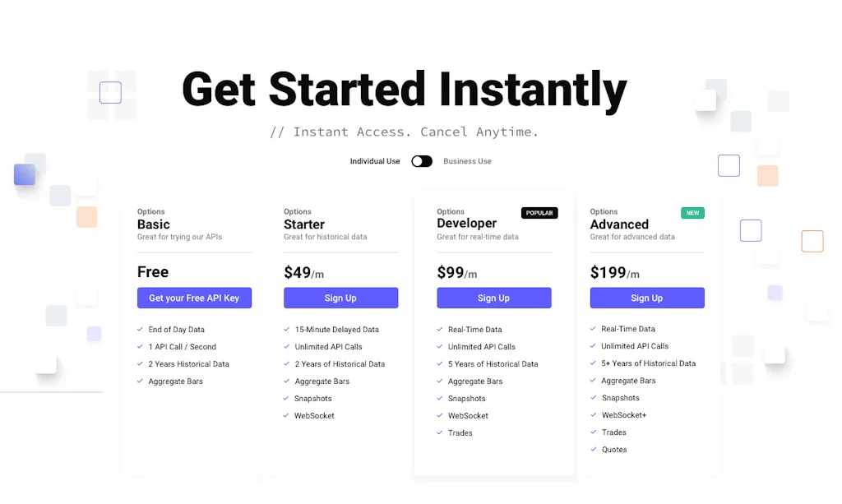Click checkmark next to 15-Minute Delayed Data

point(287,330)
